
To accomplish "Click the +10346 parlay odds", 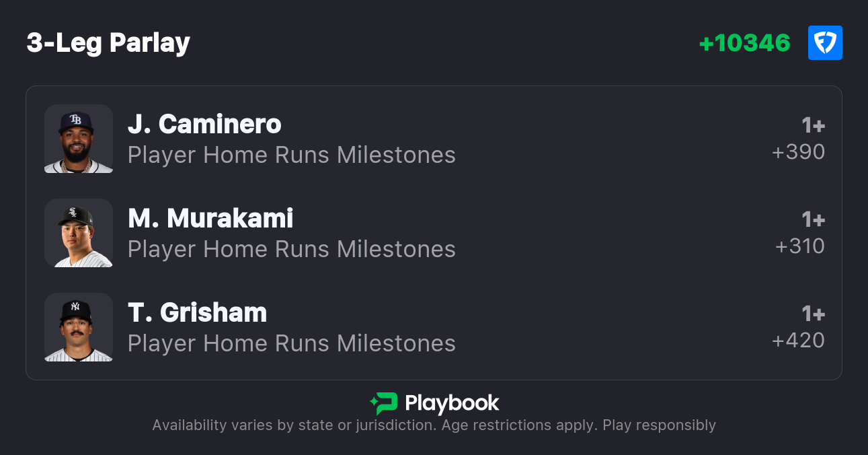I will 744,43.
